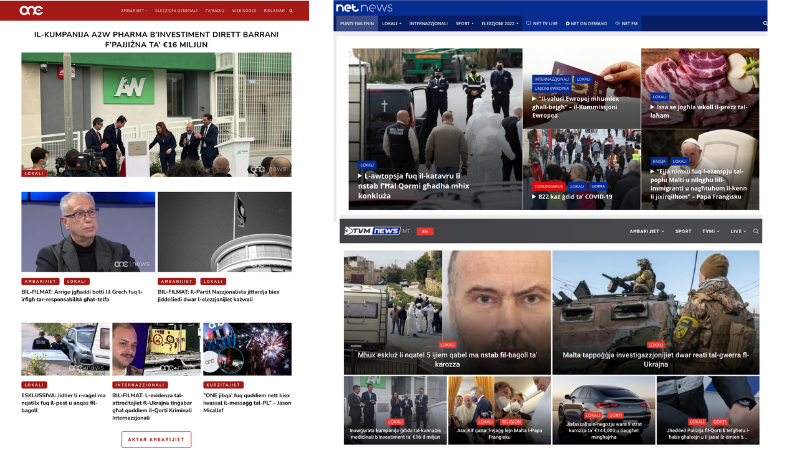Open the Ukraine war crimes investigation article
The width and height of the screenshot is (800, 450).
point(655,359)
